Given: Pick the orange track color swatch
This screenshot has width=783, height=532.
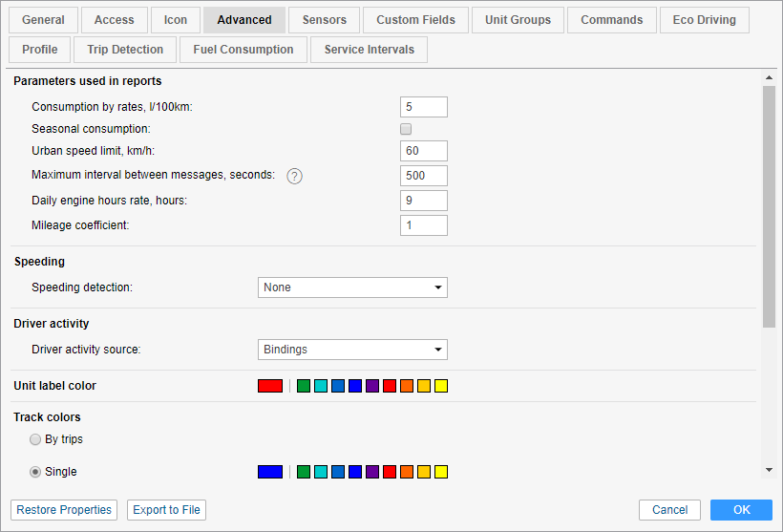Looking at the screenshot, I should coord(407,472).
